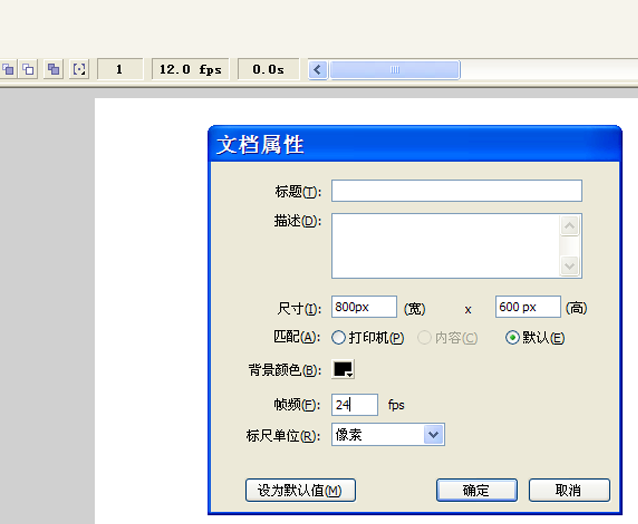Image resolution: width=638 pixels, height=524 pixels.
Task: Click the timeline horizontal scrollbar thumb
Action: (395, 70)
